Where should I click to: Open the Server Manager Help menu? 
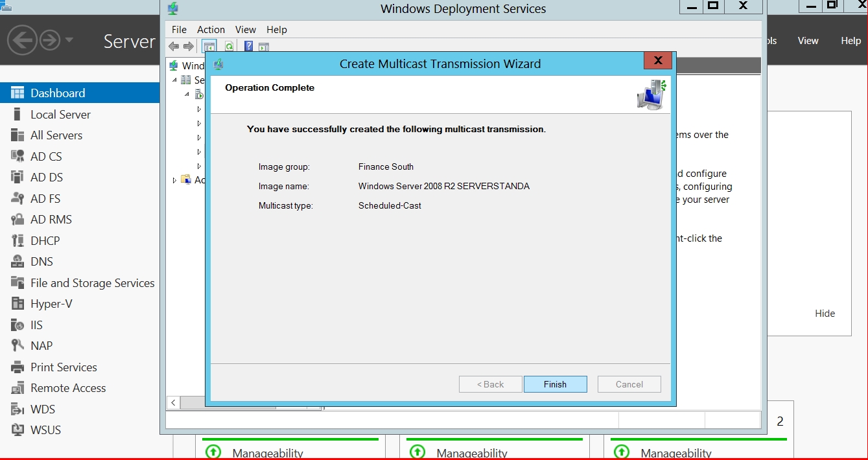click(850, 41)
